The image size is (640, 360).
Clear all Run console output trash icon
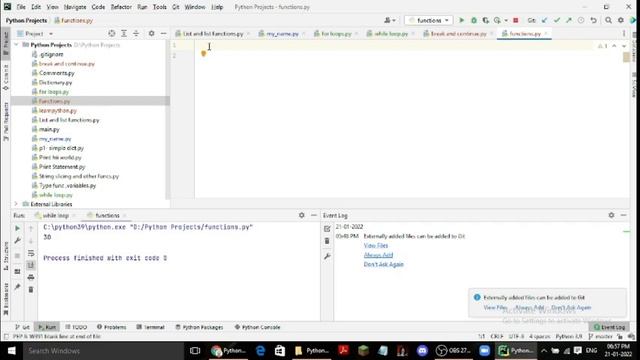pos(31,290)
